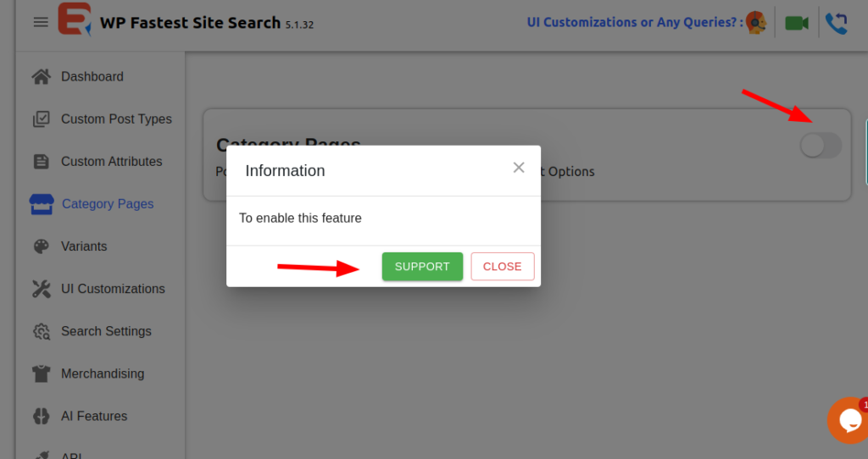Open UI Customizations sidebar item
This screenshot has width=868, height=459.
click(x=113, y=289)
